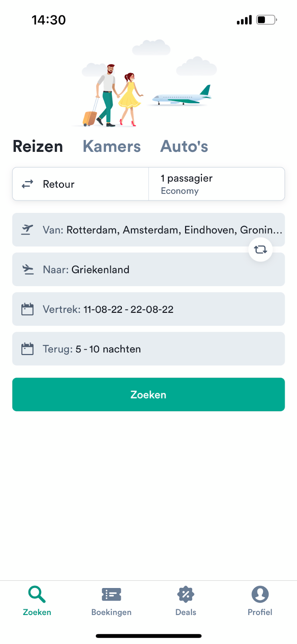The height and width of the screenshot is (644, 297).
Task: Open the Terug 5 - 10 nachten picker
Action: point(148,349)
